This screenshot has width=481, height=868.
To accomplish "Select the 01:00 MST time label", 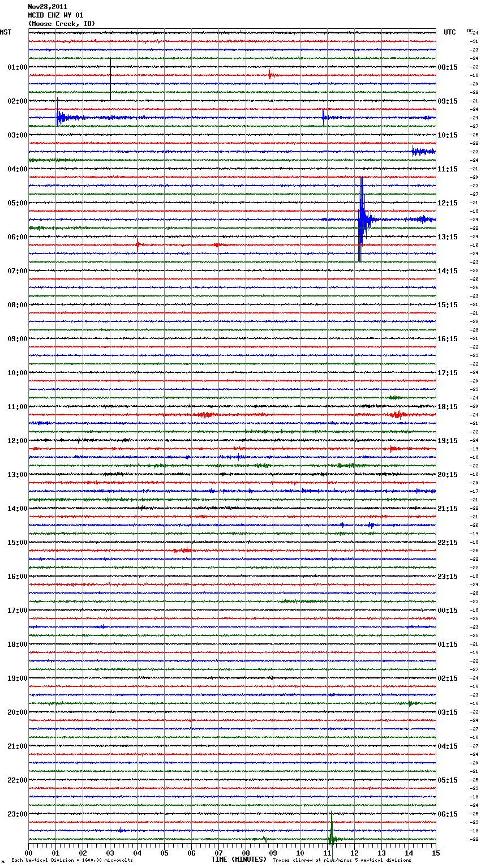I will click(x=17, y=67).
